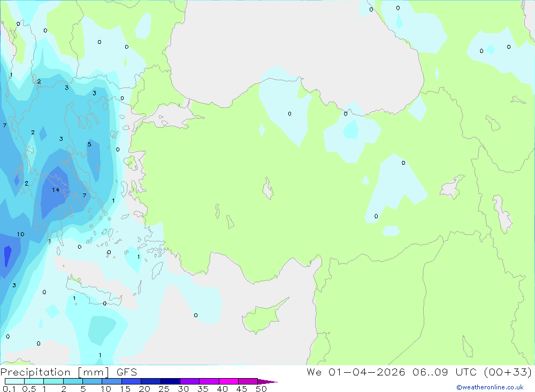Click the 2–5 mm legend color swatch
Screen dimensions: 535x392
pyautogui.click(x=73, y=381)
